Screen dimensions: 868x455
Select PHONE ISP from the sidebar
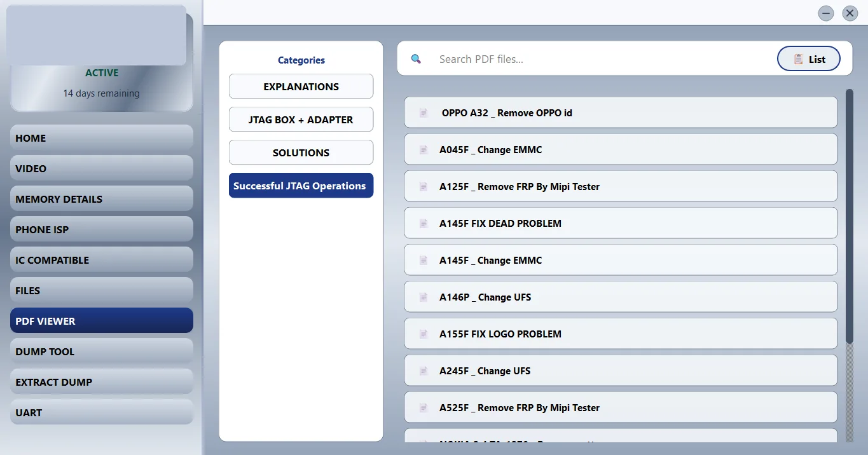click(102, 229)
